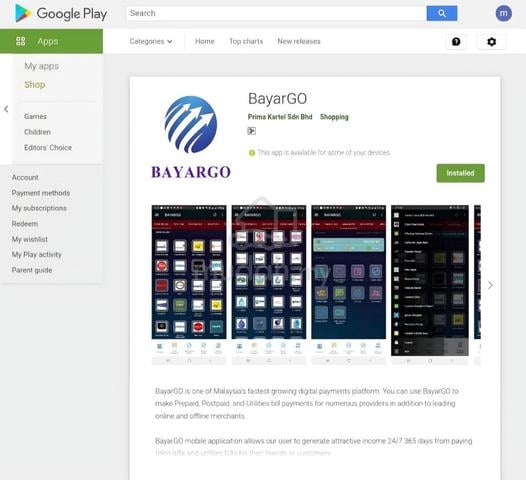Click the content rating badge icon
526x480 pixels.
252,131
